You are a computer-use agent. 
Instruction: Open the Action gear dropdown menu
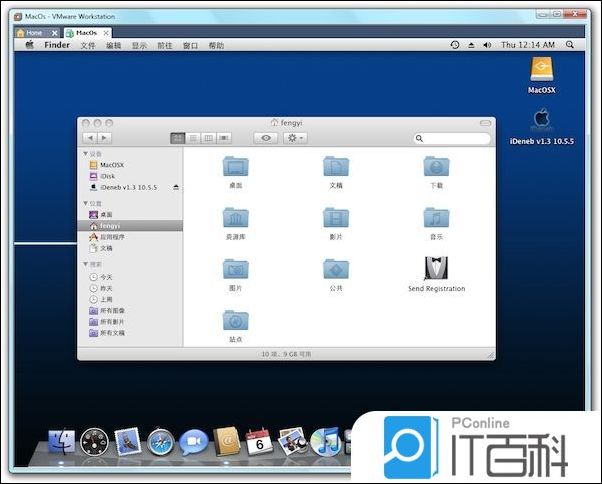(x=296, y=138)
